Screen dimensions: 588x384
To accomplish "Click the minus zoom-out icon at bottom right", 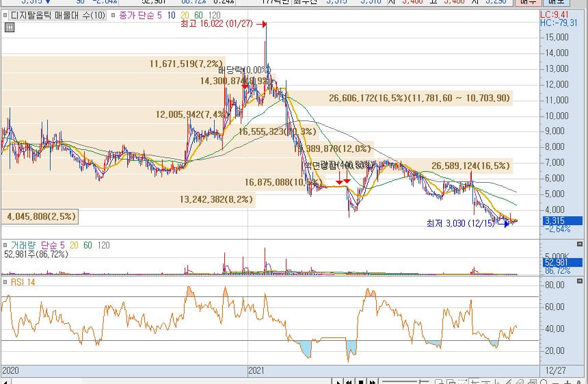I will (x=557, y=382).
